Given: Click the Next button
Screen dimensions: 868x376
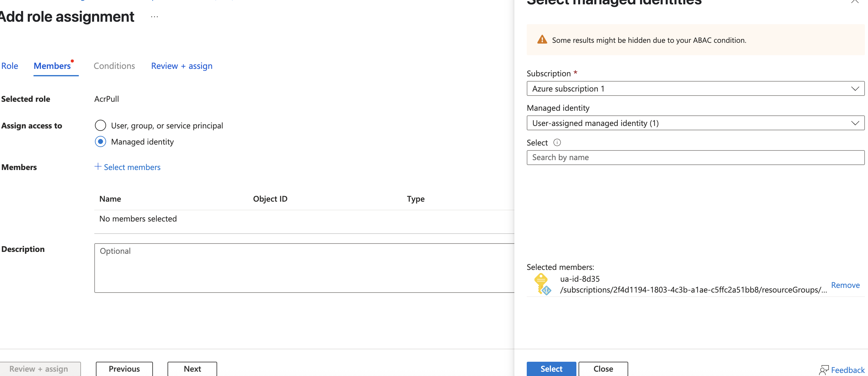Looking at the screenshot, I should (x=192, y=369).
